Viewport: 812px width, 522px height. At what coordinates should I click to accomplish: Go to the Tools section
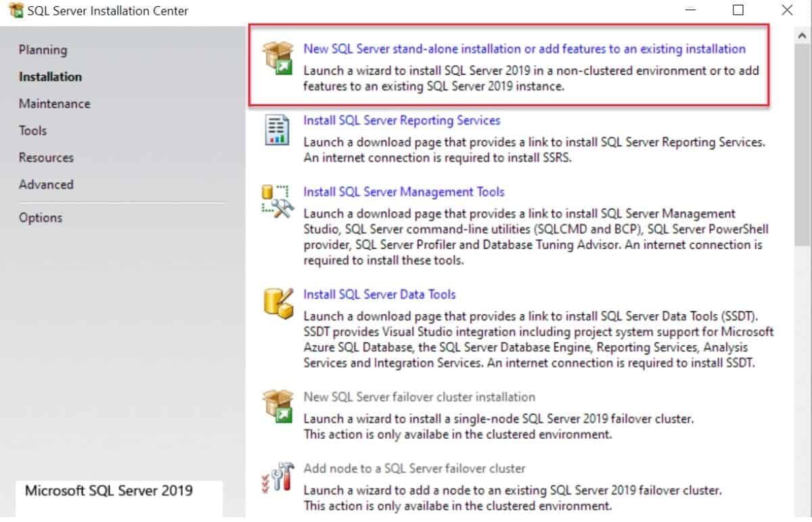click(32, 131)
